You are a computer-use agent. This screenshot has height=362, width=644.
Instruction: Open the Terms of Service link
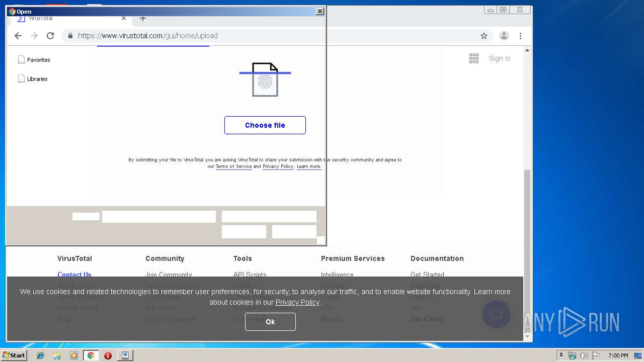pos(233,166)
